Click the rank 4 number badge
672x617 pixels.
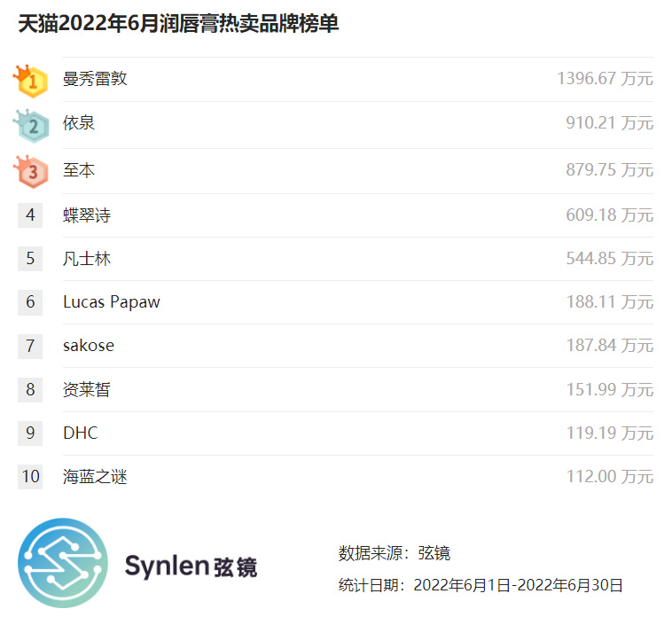coord(30,215)
